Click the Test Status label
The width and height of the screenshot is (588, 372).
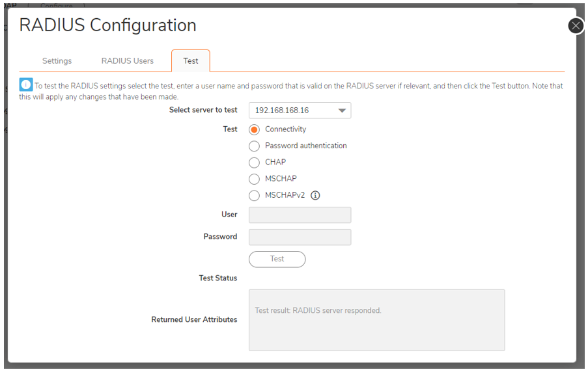coord(218,278)
